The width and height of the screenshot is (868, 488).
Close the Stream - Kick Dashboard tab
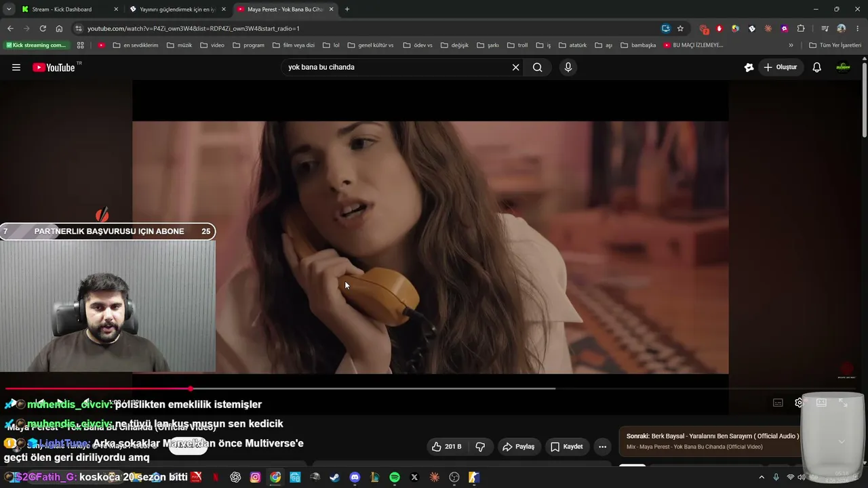point(116,9)
